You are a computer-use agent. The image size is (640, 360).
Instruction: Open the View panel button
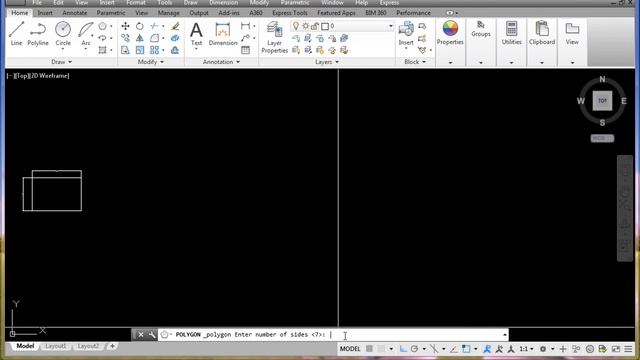point(572,33)
